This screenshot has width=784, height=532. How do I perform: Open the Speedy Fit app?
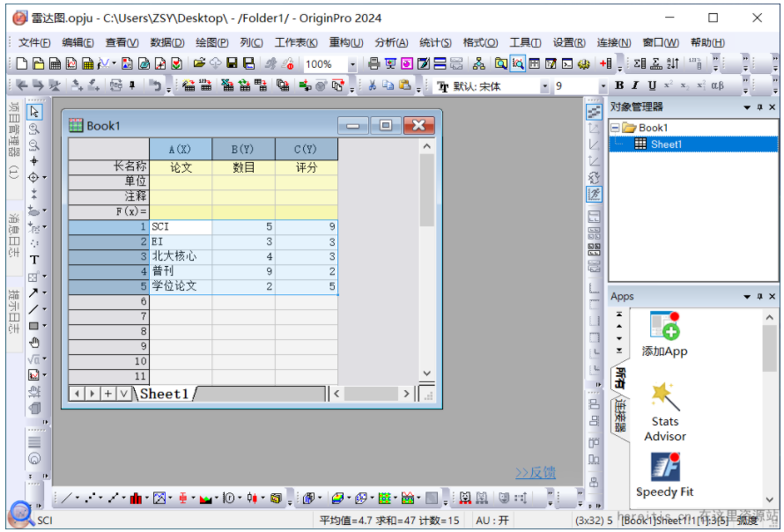(x=664, y=475)
